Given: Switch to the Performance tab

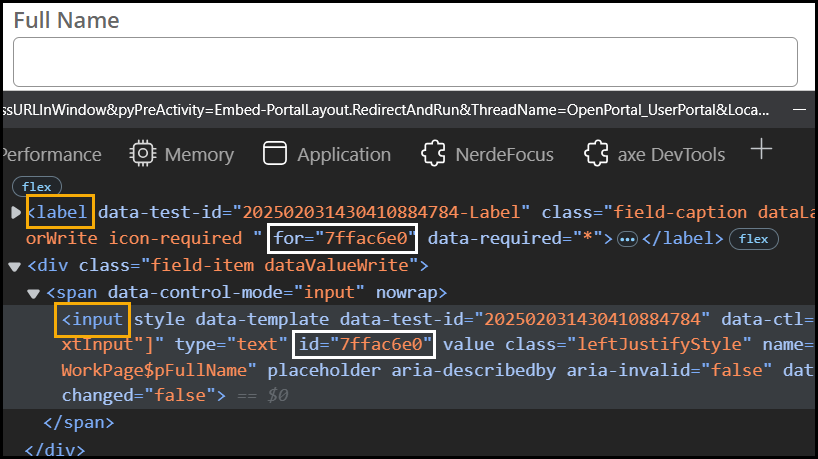Looking at the screenshot, I should click(x=52, y=155).
